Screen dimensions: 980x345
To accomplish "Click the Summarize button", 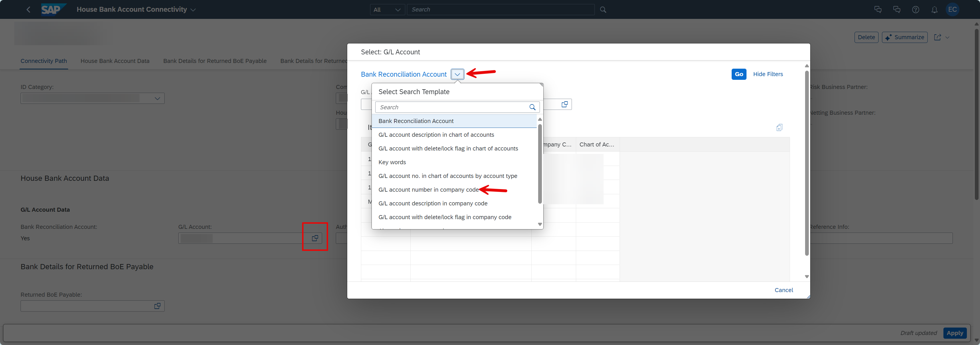I will (x=904, y=37).
